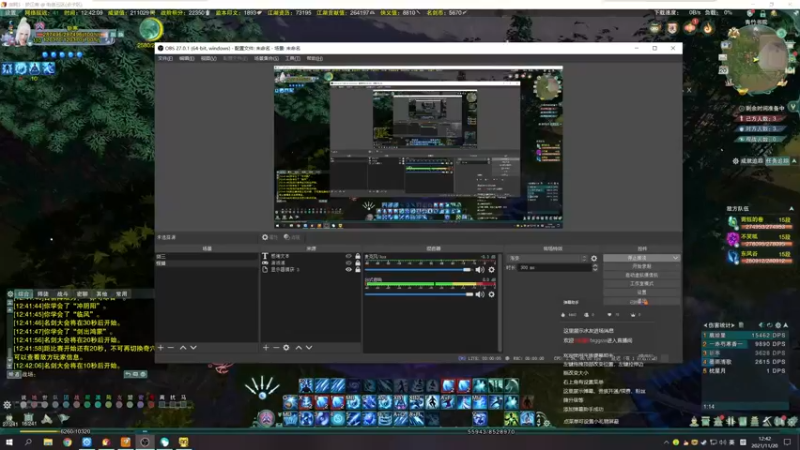Open Windows Start menu on taskbar

[9, 442]
